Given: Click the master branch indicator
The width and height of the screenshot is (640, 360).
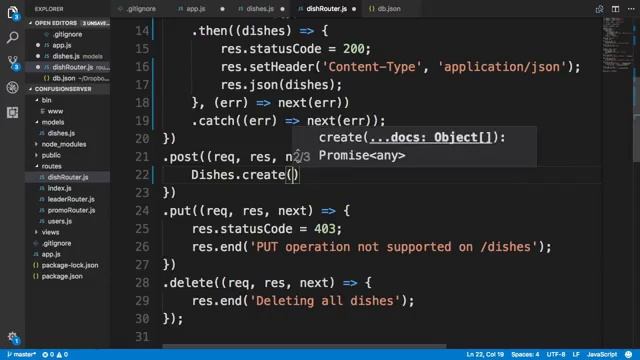Looking at the screenshot, I should (22, 354).
